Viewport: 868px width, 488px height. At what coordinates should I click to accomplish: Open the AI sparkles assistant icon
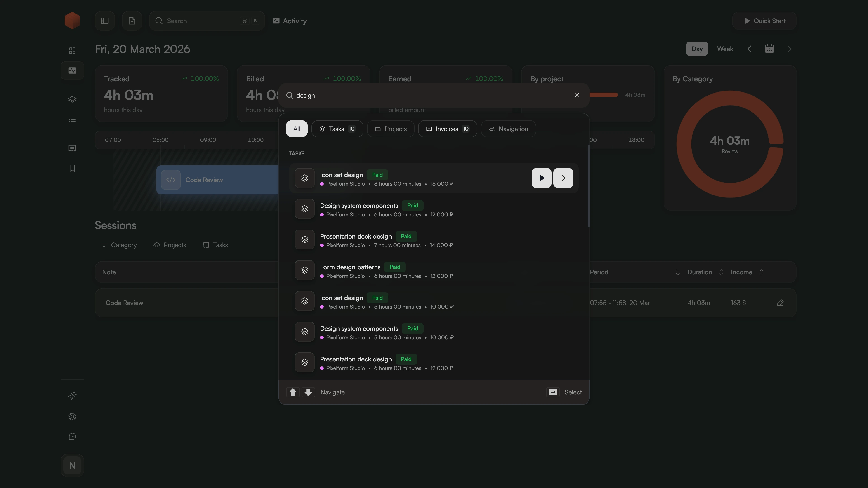pos(72,396)
